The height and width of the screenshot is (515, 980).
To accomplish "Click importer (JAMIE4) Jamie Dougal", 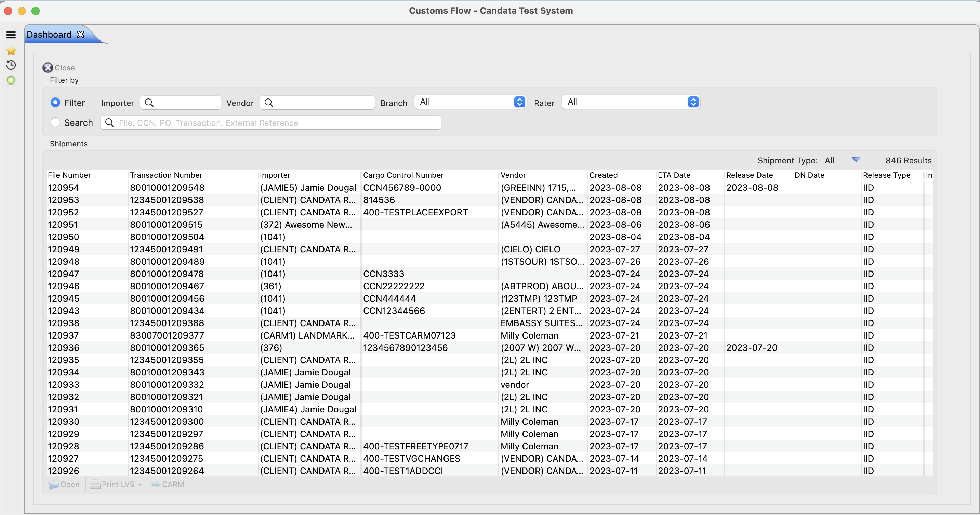I will [308, 409].
